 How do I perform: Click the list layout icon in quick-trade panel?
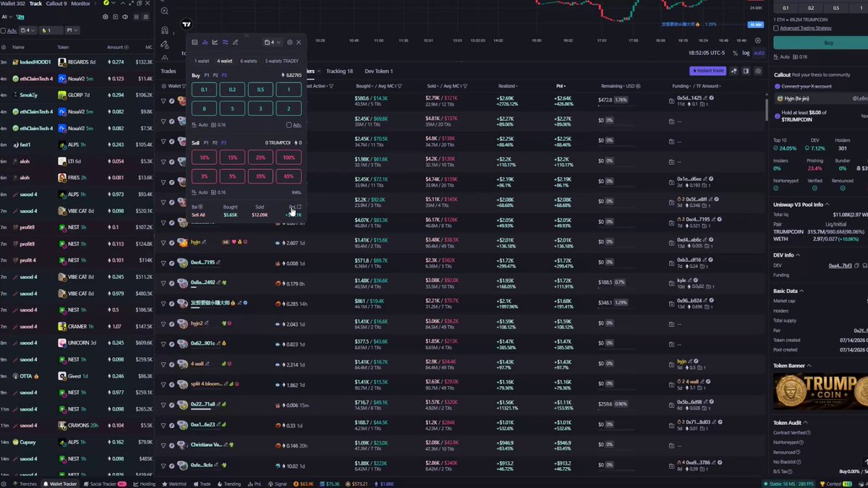195,42
